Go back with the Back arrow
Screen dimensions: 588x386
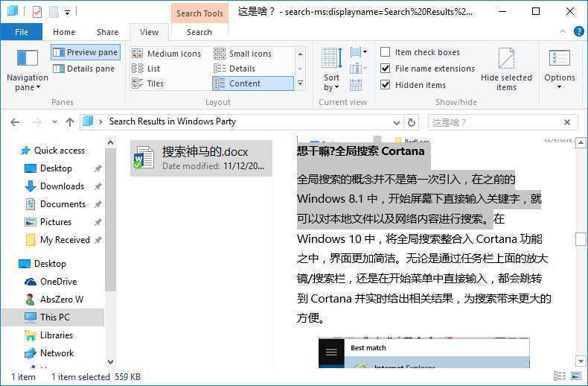15,122
